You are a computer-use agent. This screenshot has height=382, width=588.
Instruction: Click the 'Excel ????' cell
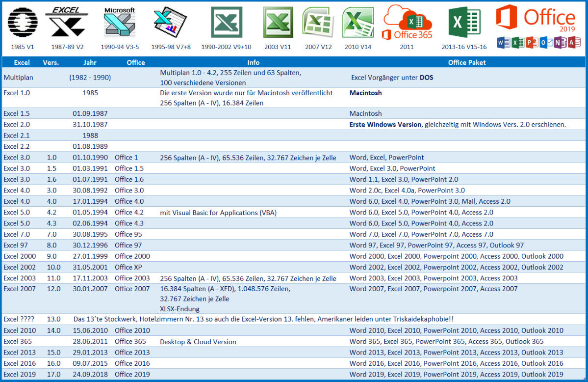click(x=19, y=319)
